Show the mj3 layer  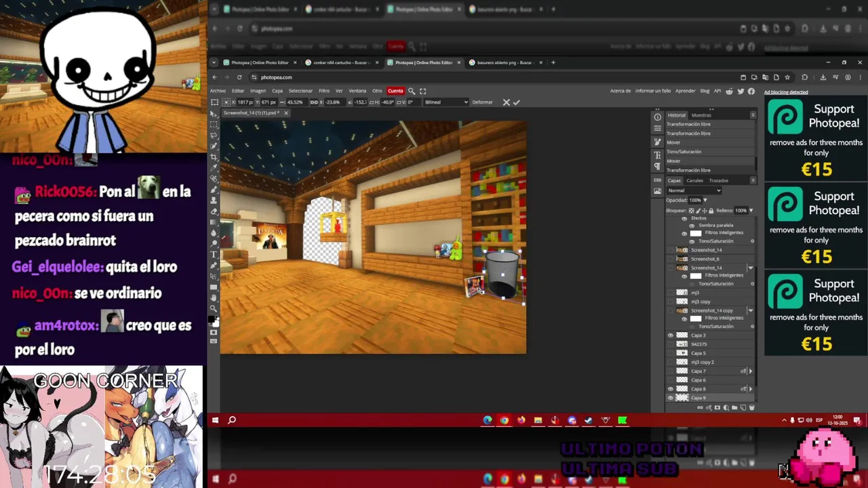671,293
